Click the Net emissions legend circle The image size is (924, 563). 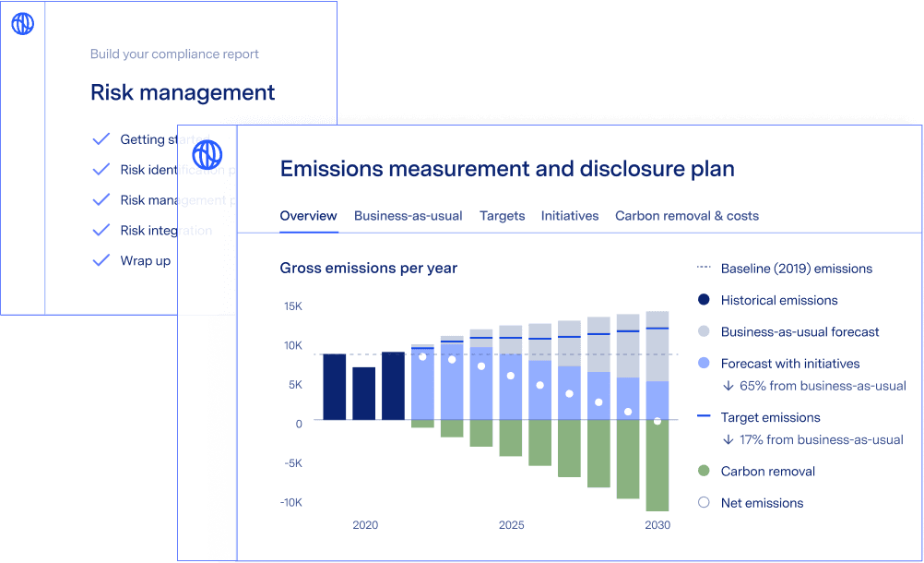[x=704, y=503]
